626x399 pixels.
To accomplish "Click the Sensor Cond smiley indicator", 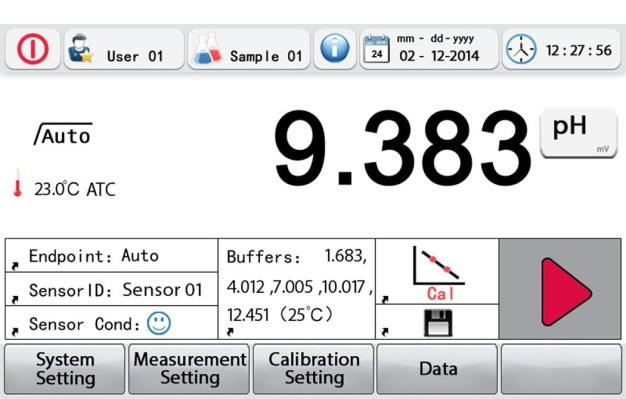I will pyautogui.click(x=159, y=323).
